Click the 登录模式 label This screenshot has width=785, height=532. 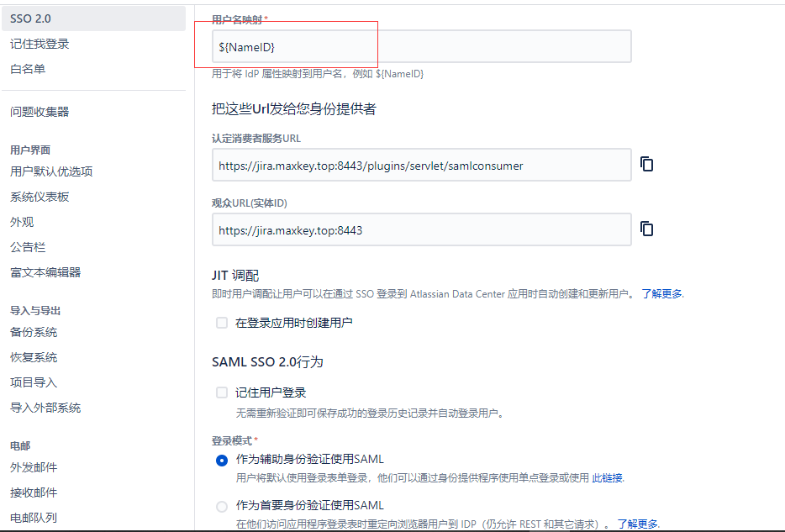(x=232, y=441)
